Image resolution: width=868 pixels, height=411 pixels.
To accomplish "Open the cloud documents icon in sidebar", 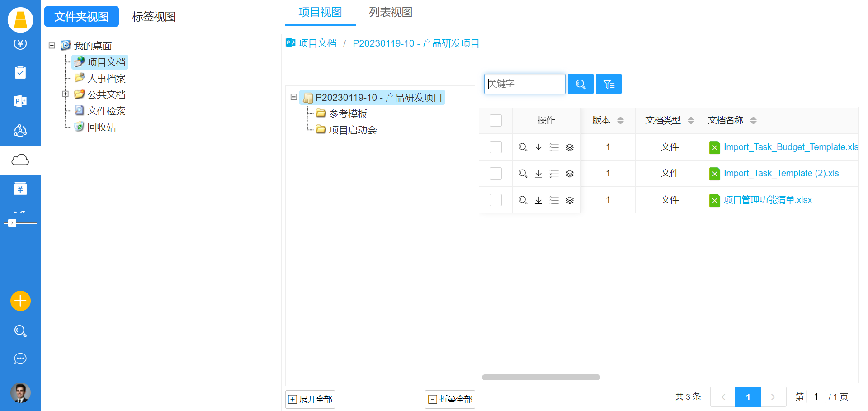I will pos(20,160).
